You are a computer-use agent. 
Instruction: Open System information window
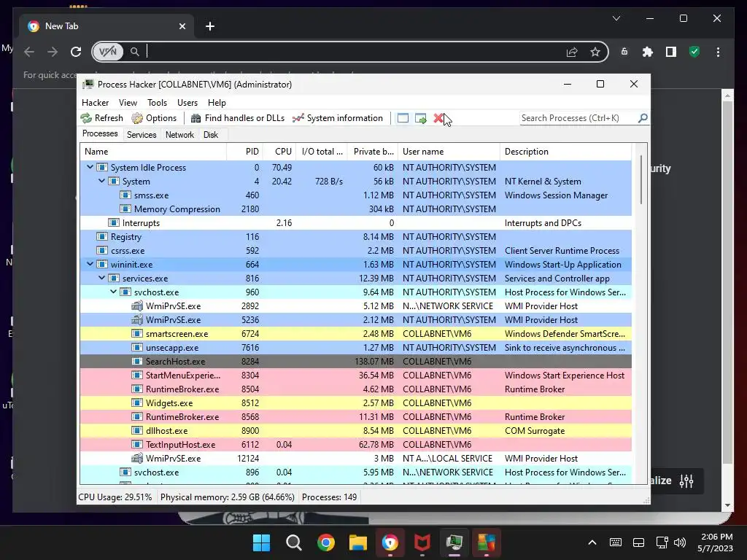338,118
